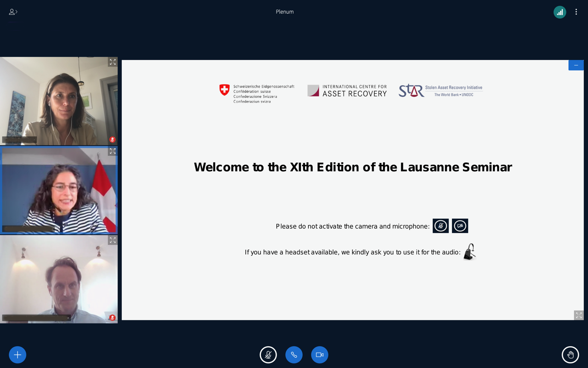588x368 pixels.
Task: Expand the bottom participant's video to fullscreen
Action: [113, 240]
